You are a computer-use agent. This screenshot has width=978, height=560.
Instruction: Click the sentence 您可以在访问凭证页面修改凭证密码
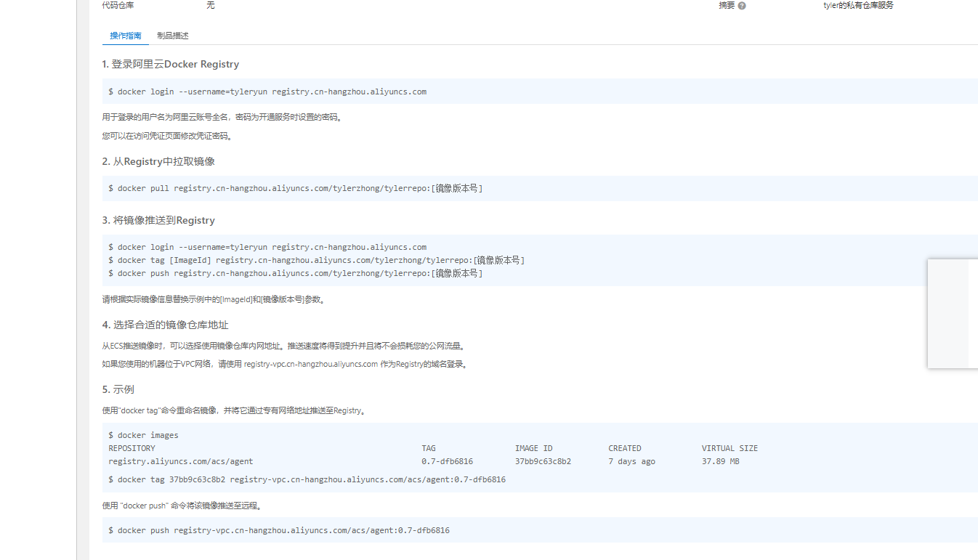point(167,136)
